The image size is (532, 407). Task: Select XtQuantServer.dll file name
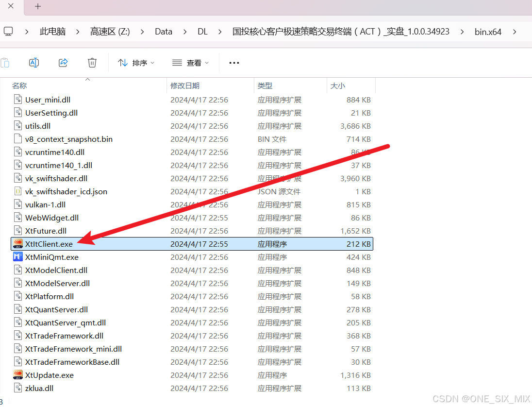[x=56, y=309]
